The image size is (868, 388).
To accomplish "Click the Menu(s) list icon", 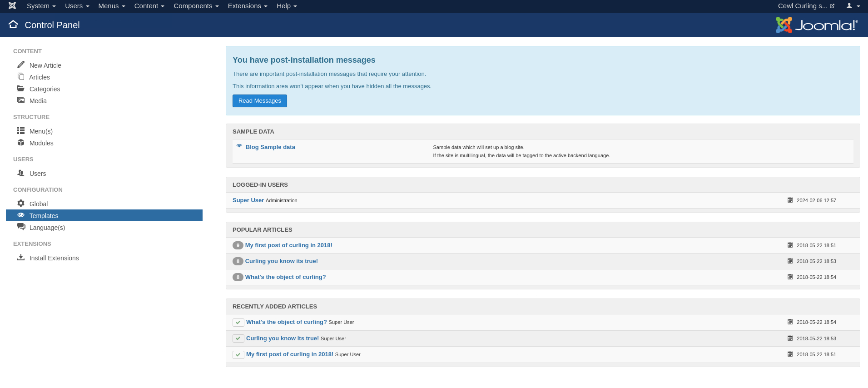I will click(x=21, y=130).
